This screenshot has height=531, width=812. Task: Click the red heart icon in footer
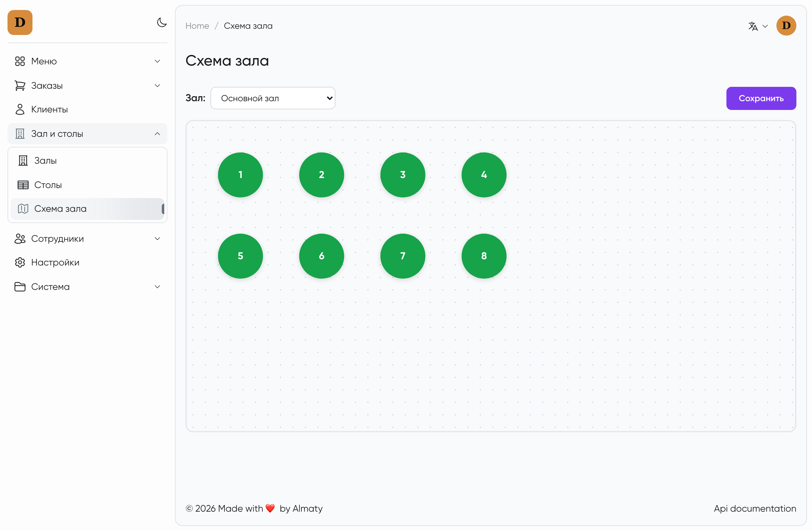tap(270, 509)
